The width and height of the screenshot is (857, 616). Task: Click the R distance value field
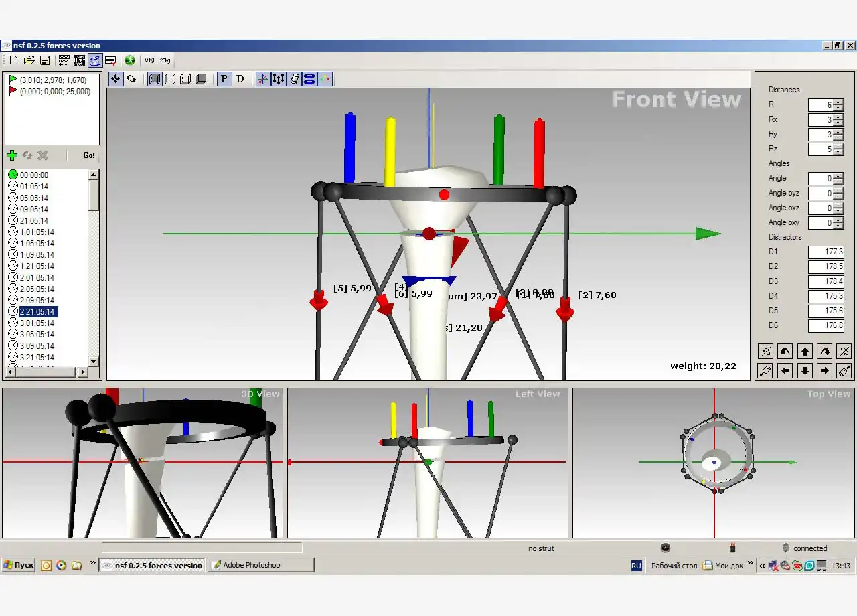click(821, 105)
